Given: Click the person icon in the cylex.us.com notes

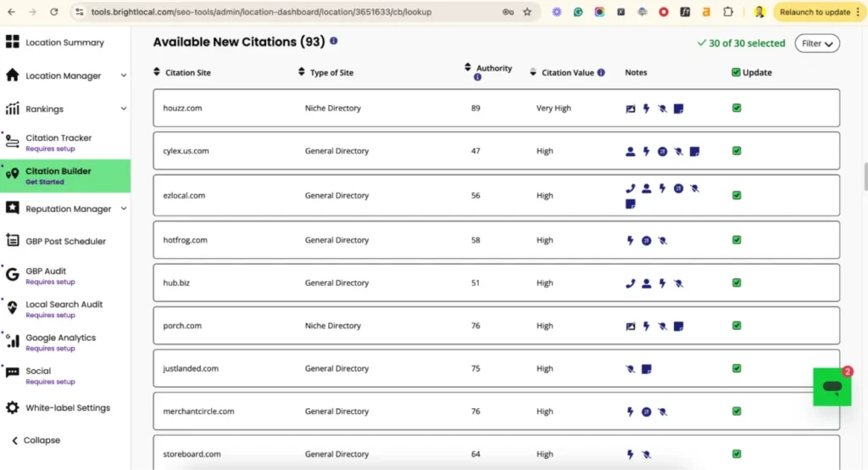Looking at the screenshot, I should coord(630,152).
